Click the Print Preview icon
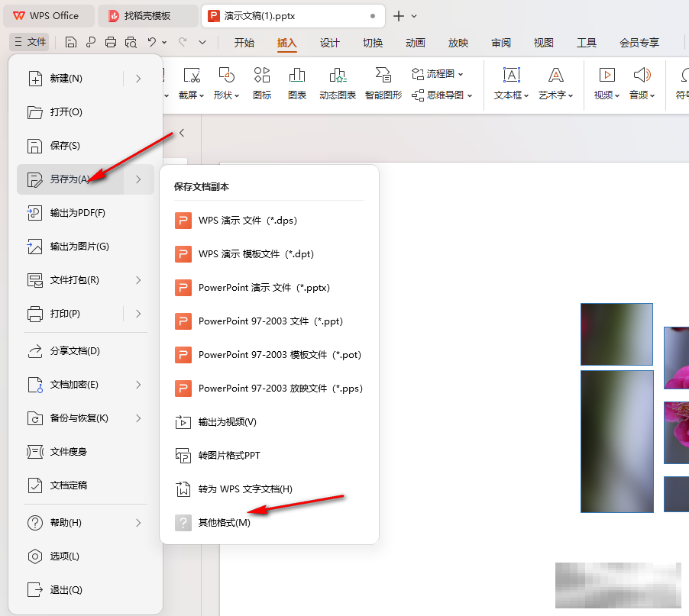This screenshot has height=616, width=689. [131, 42]
